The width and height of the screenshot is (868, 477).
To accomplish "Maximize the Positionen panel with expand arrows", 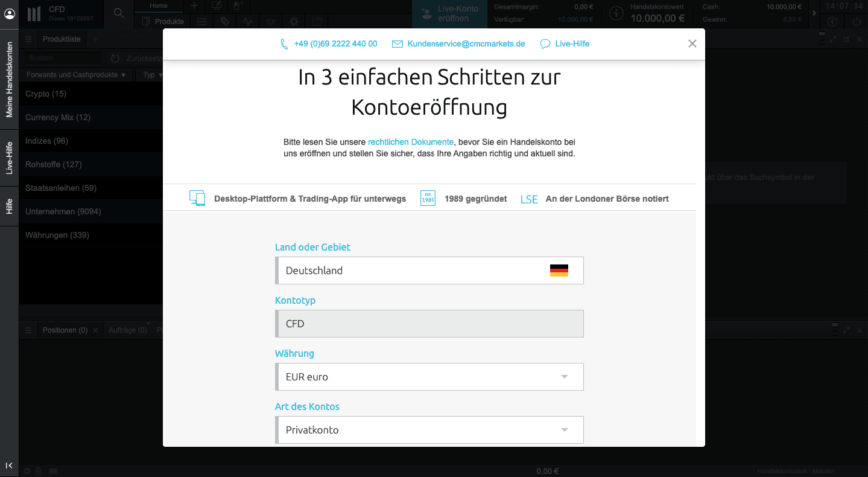I will (846, 330).
